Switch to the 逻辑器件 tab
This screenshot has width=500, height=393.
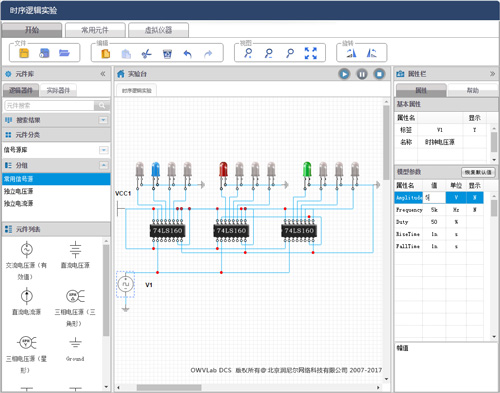[x=21, y=90]
